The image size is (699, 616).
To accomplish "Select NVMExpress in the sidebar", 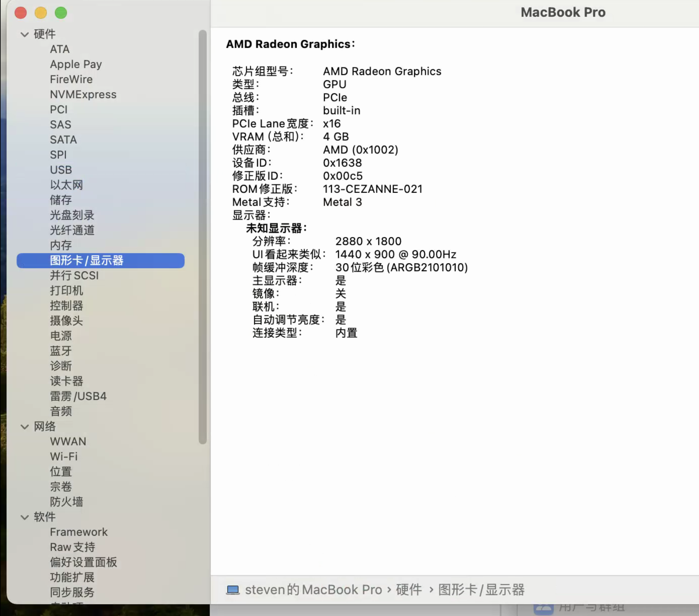I will pos(83,94).
